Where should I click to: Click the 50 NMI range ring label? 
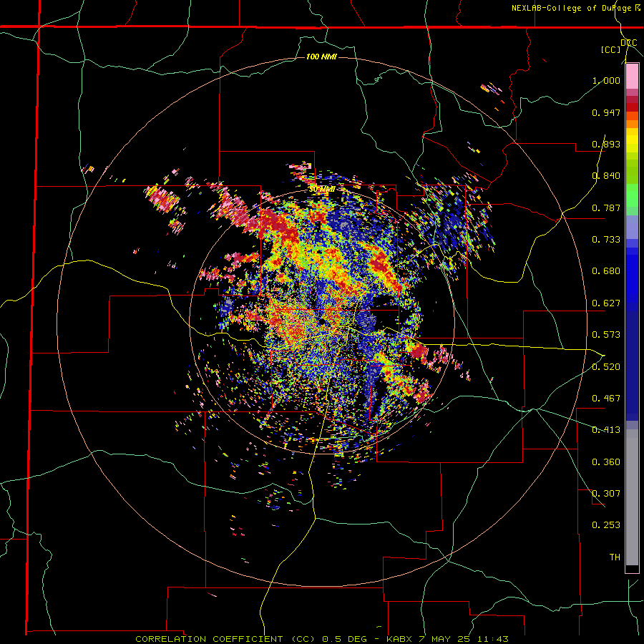(322, 190)
